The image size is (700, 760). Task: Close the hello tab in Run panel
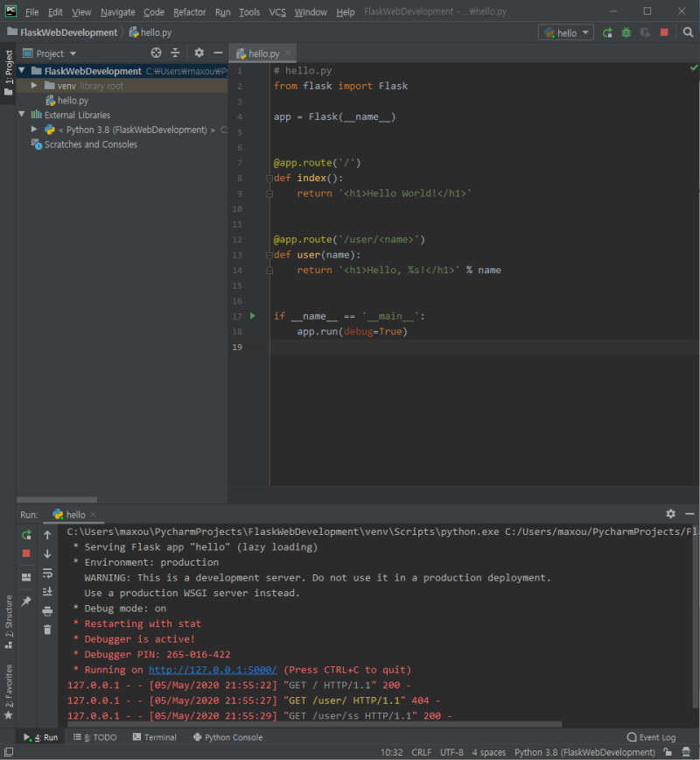(94, 514)
